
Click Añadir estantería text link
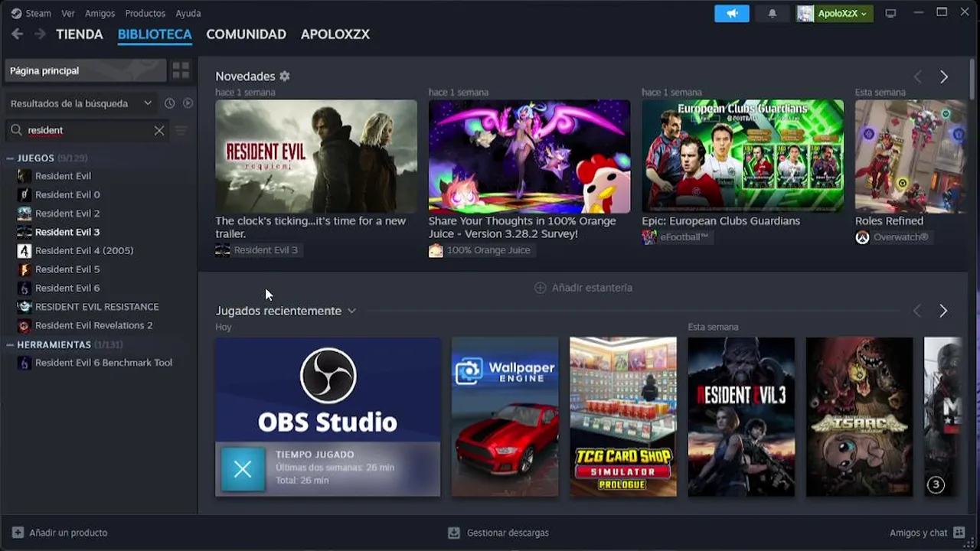tap(592, 288)
